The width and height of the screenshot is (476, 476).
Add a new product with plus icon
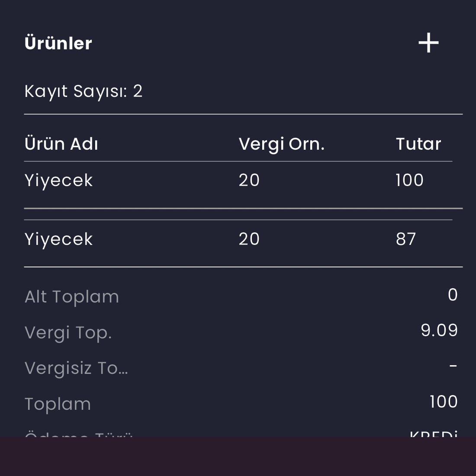[x=428, y=43]
